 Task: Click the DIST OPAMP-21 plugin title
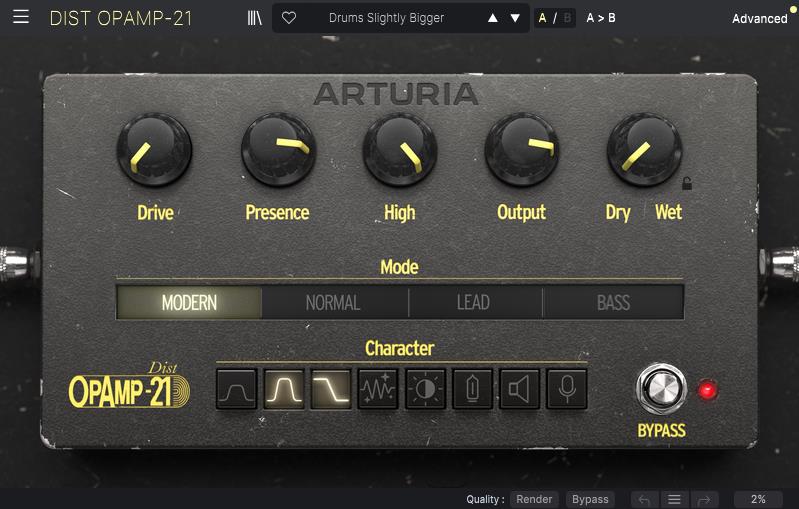(x=121, y=18)
